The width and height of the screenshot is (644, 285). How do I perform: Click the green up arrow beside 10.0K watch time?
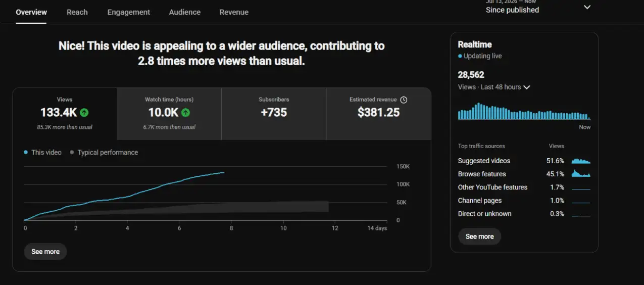[186, 113]
